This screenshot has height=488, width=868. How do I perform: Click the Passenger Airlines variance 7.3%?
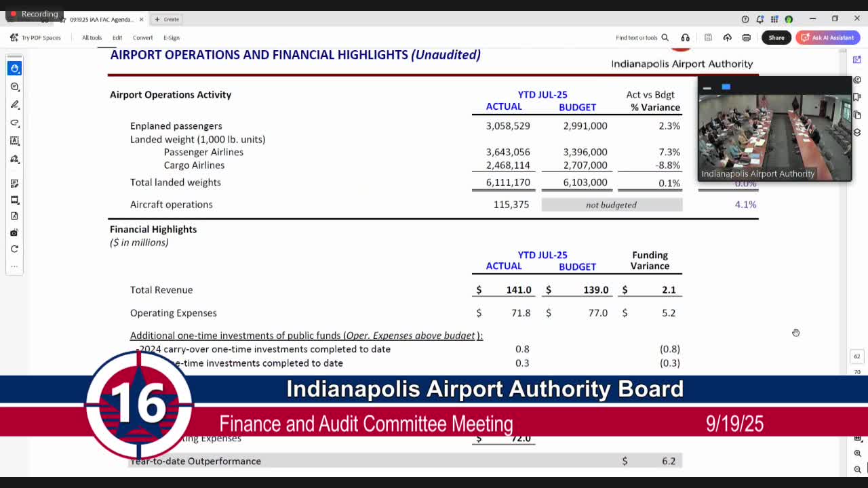669,152
